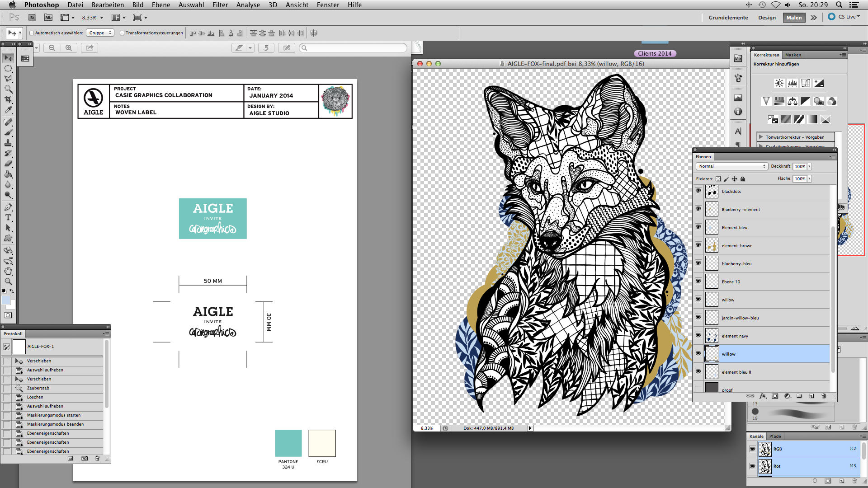Open Mini Bridge panel icon in dock

coord(738,58)
